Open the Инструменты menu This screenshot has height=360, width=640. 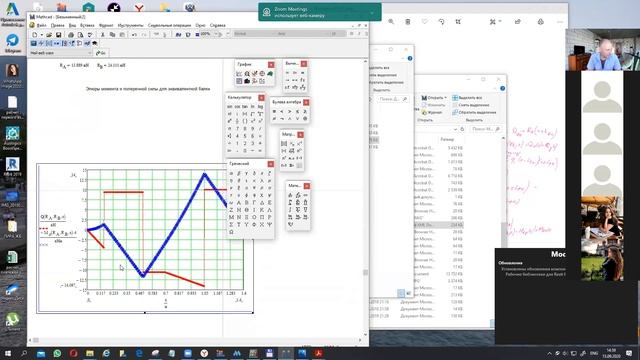coord(131,25)
